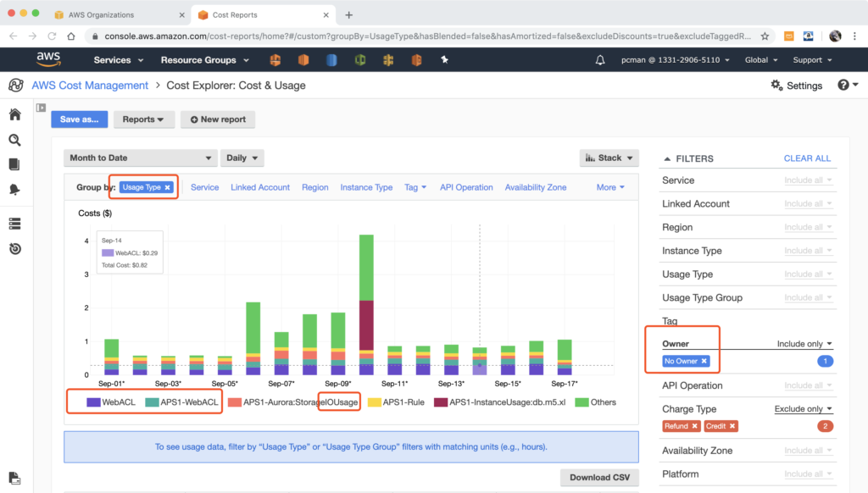Open the browser profile avatar
Image resolution: width=868 pixels, height=493 pixels.
tap(835, 36)
